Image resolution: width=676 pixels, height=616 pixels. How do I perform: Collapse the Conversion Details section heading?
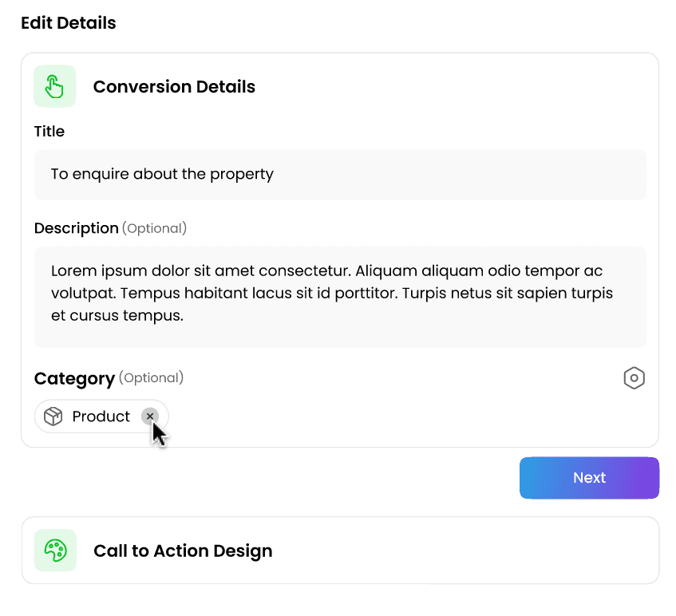174,87
